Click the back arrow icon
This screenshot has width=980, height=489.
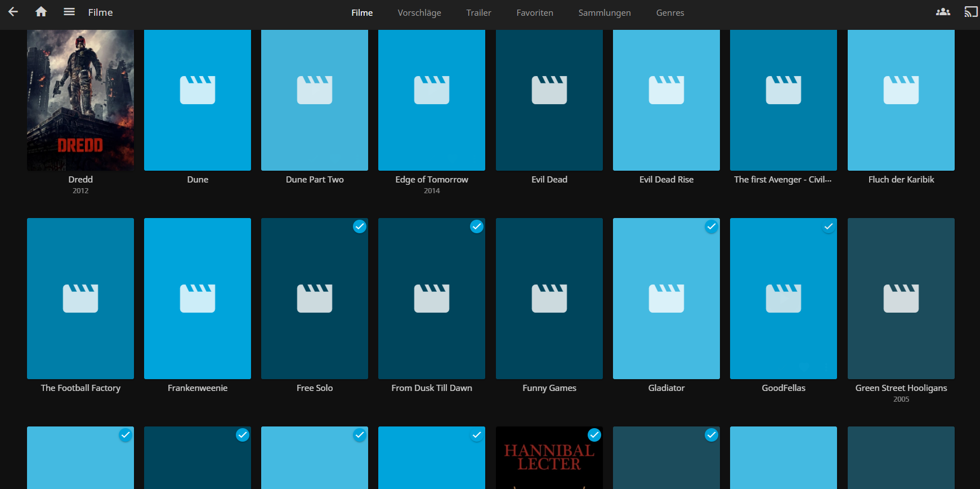pyautogui.click(x=13, y=12)
